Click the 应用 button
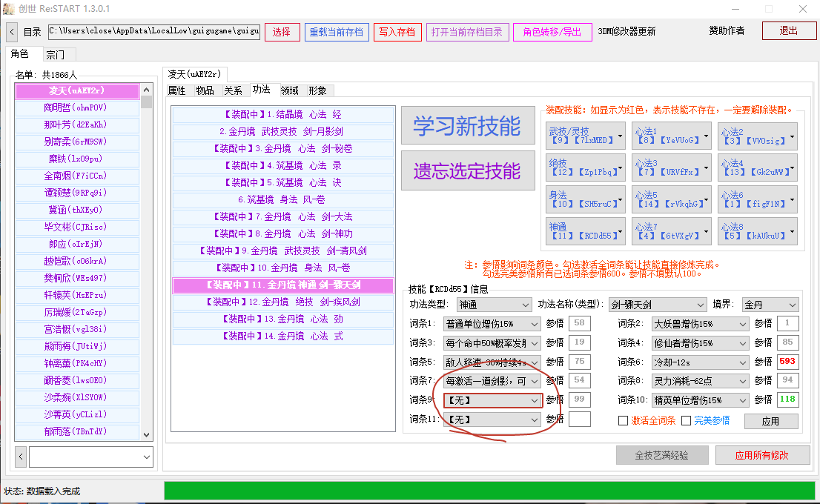The height and width of the screenshot is (504, 820). (771, 421)
